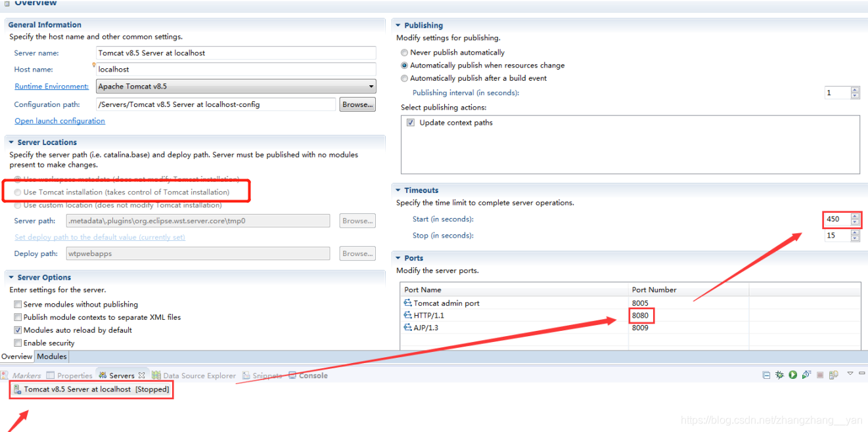
Task: Click the Port Name column header
Action: (x=515, y=290)
